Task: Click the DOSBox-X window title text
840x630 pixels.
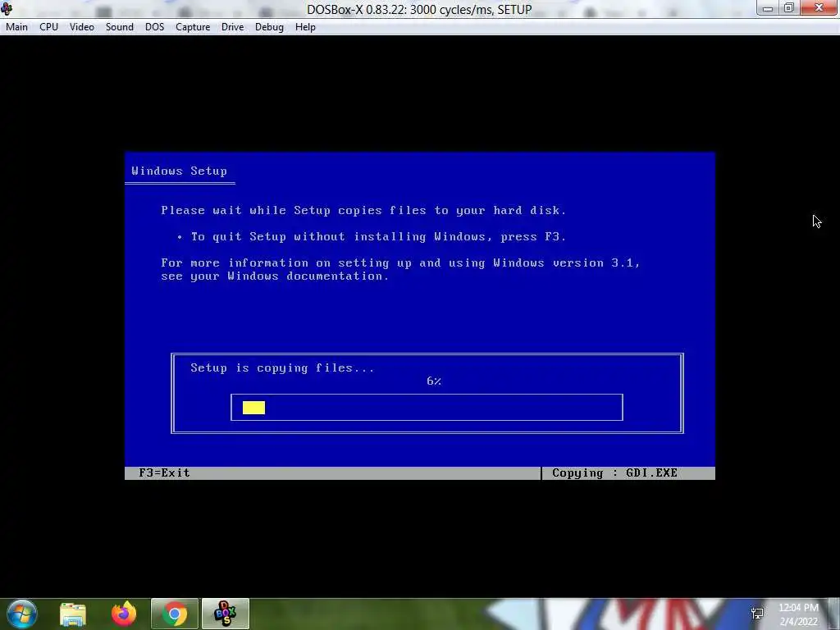Action: [419, 10]
